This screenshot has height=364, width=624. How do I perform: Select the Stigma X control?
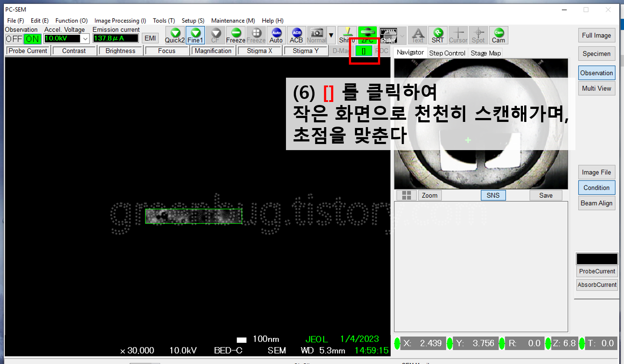pyautogui.click(x=259, y=51)
